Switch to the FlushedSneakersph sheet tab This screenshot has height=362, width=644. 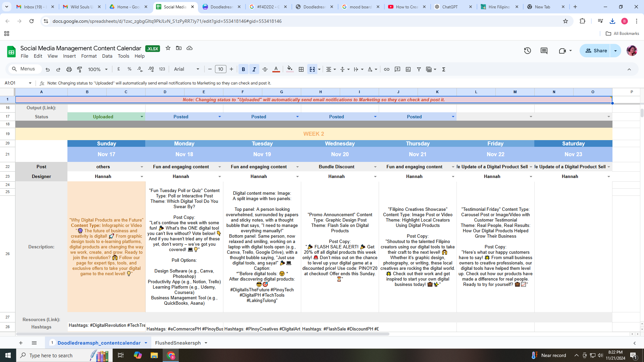(x=178, y=343)
